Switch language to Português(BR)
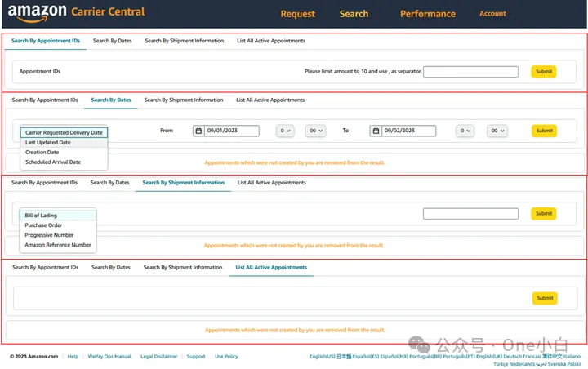Viewport: 588px width, 369px height. (425, 357)
